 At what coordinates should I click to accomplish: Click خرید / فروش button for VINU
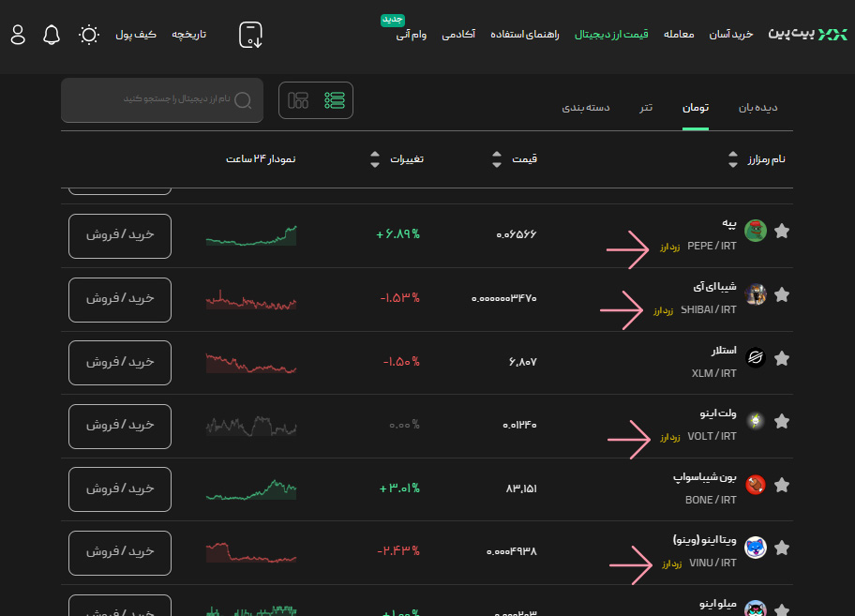(120, 553)
